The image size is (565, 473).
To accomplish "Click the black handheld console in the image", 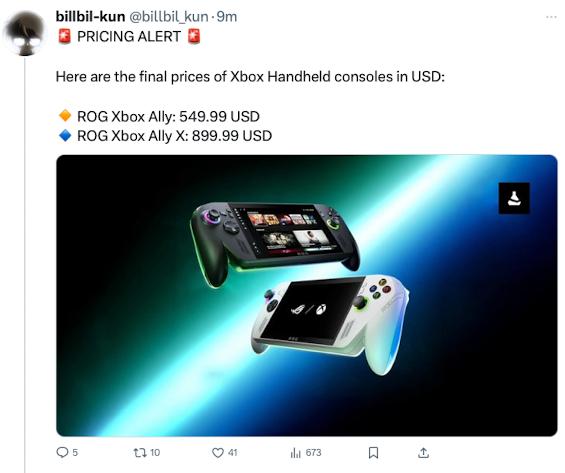I will pyautogui.click(x=275, y=243).
